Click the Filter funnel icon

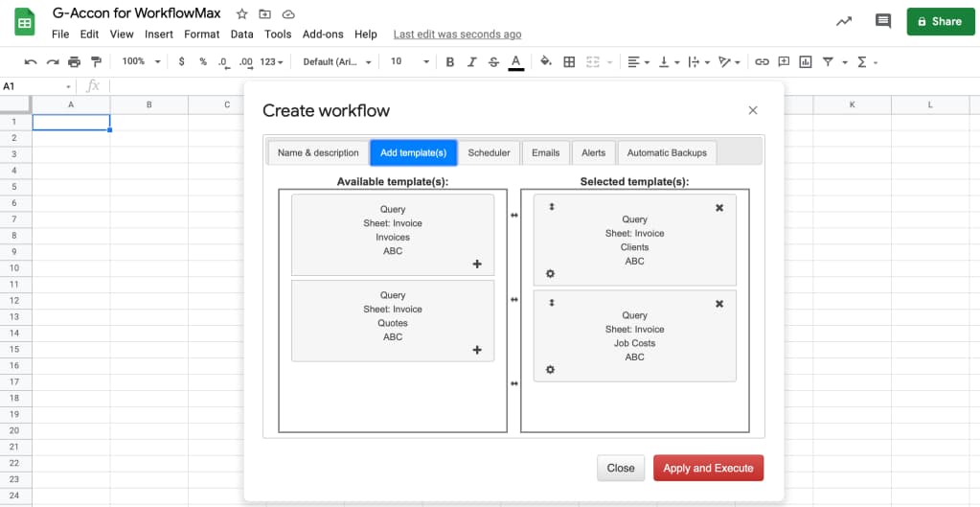828,62
